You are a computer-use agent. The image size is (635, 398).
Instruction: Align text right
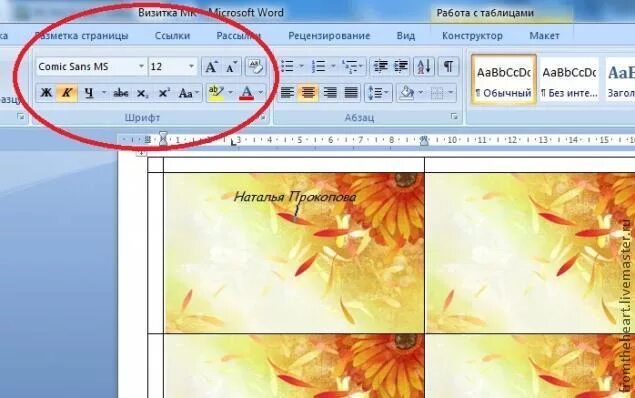tap(330, 93)
